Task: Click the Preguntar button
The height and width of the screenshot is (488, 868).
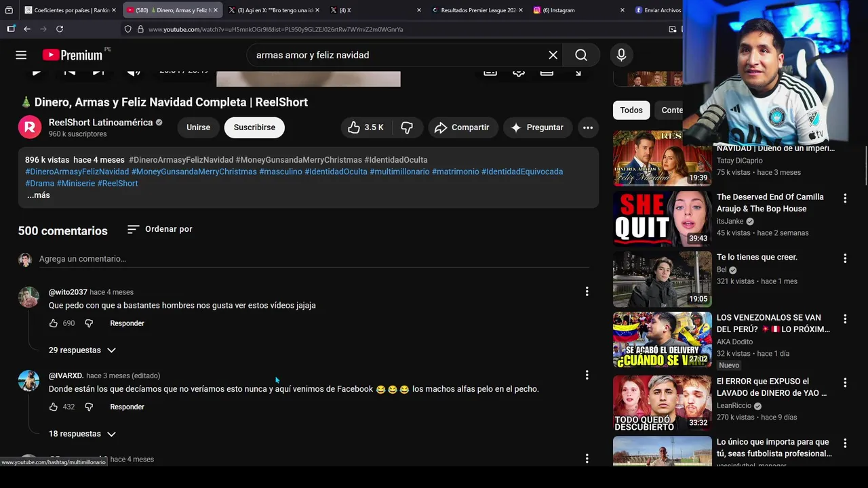Action: click(x=537, y=127)
